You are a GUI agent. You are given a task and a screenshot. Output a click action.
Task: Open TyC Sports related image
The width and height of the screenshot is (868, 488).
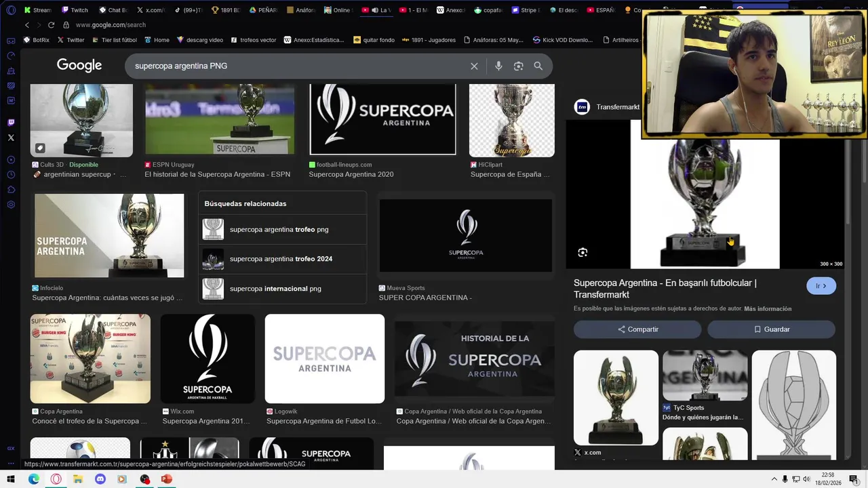[x=705, y=375]
